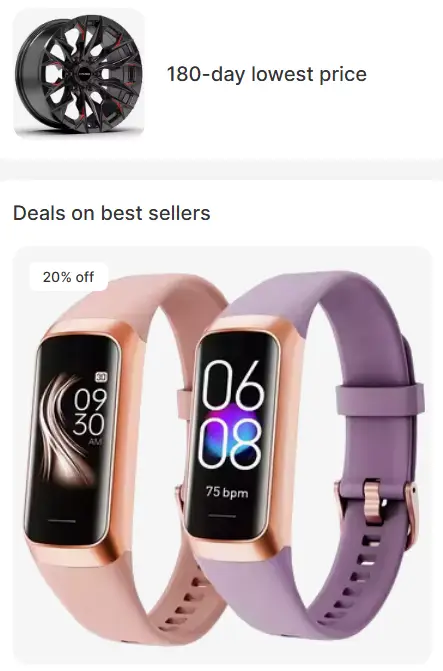
Task: Click the home bar line below 75 bpm
Action: point(222,516)
